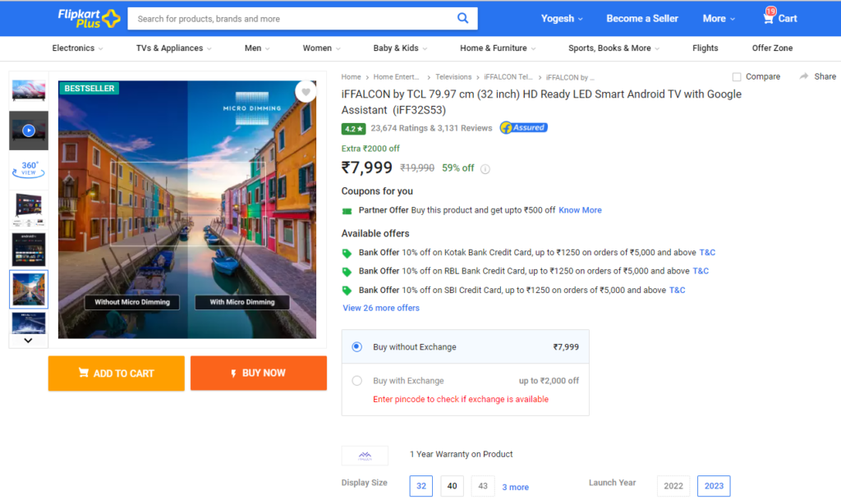Open T&C for Kotak Bank offer
This screenshot has height=504, width=841.
point(707,253)
